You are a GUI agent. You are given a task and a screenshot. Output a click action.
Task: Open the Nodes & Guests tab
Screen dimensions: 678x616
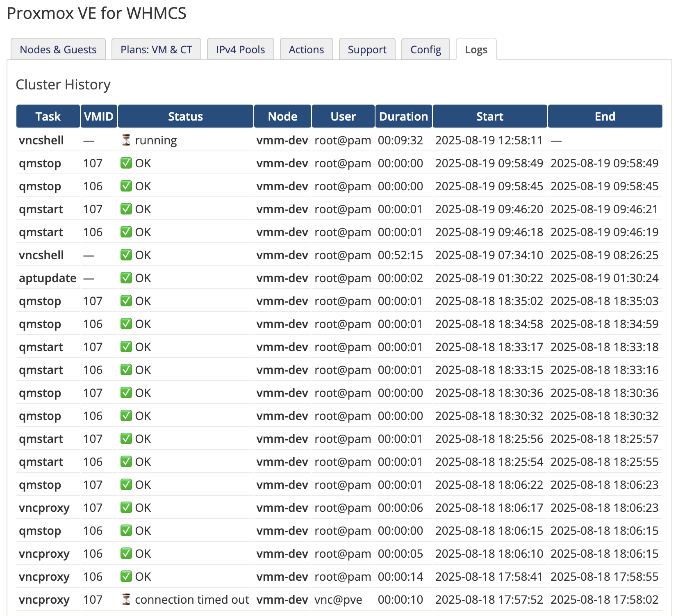58,49
